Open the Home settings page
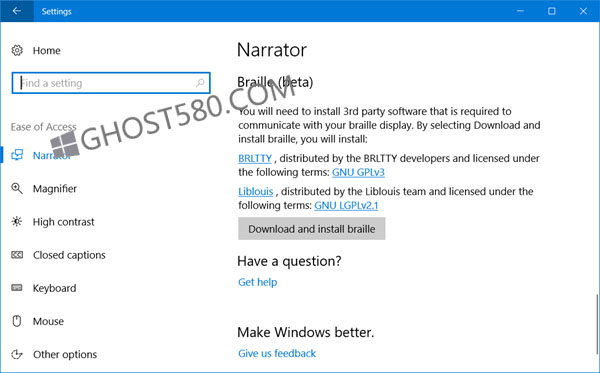Viewport: 600px width, 373px height. [46, 50]
